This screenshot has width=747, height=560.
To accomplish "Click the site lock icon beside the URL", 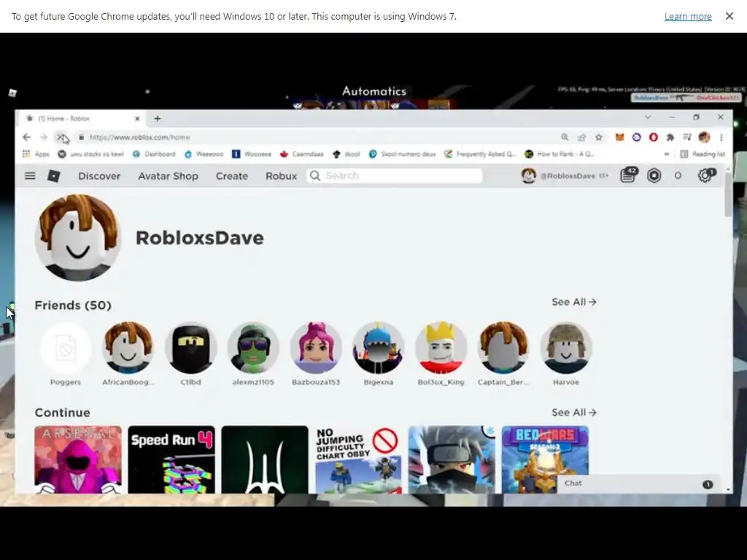I will (82, 137).
